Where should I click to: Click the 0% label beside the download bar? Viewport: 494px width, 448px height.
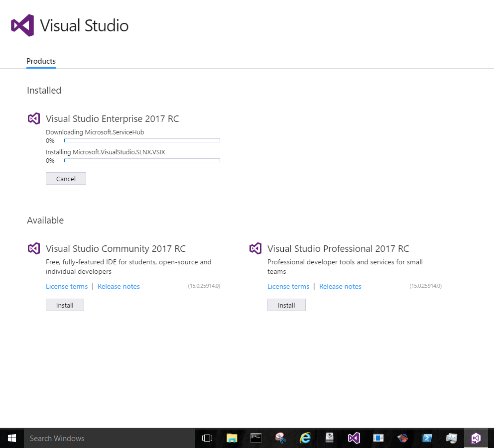click(50, 141)
